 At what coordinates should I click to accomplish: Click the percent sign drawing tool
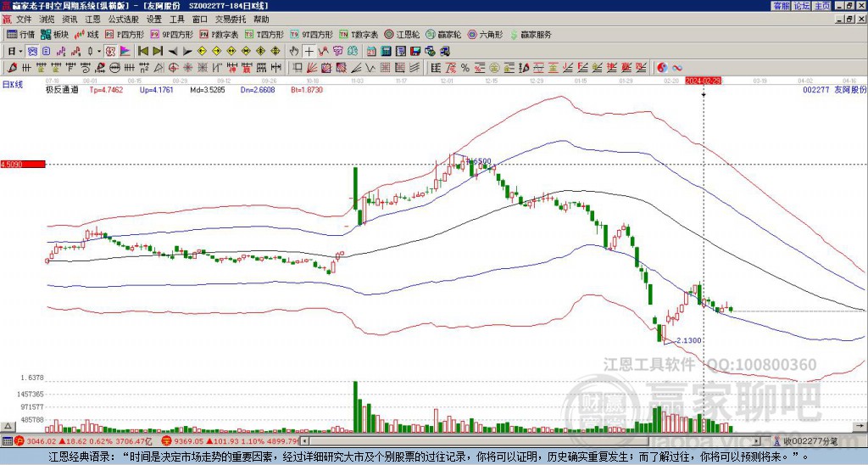(x=465, y=67)
